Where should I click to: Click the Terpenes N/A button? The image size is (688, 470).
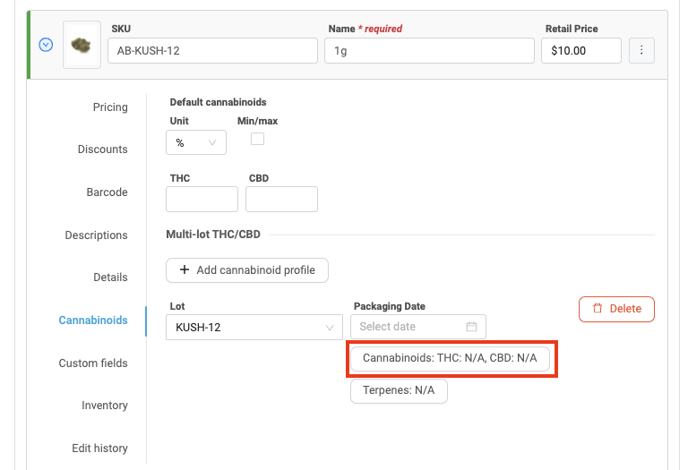tap(398, 391)
